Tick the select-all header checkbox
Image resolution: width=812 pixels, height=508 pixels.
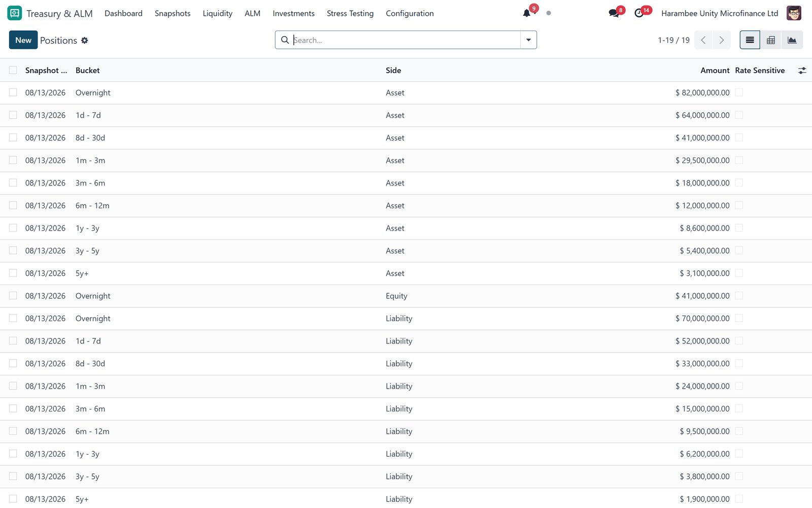[13, 70]
